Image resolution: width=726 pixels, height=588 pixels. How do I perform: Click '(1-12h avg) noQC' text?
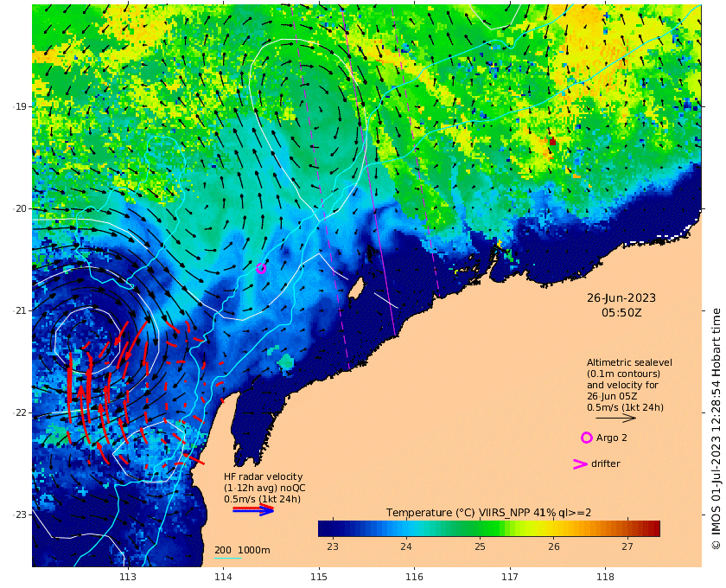264,488
